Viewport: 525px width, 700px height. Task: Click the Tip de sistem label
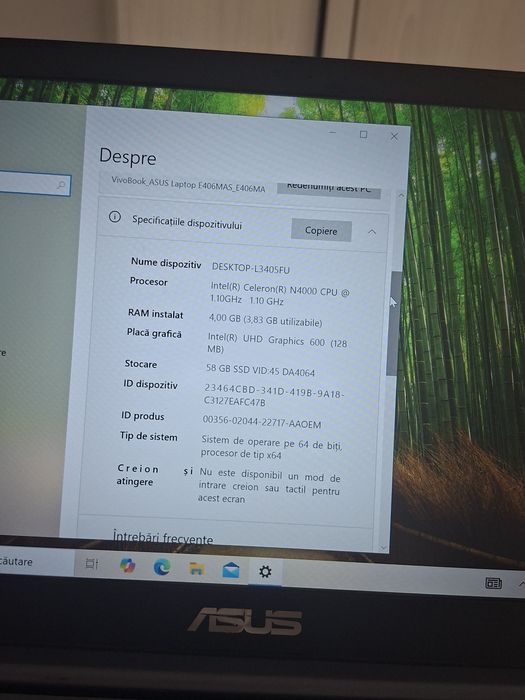tap(148, 436)
